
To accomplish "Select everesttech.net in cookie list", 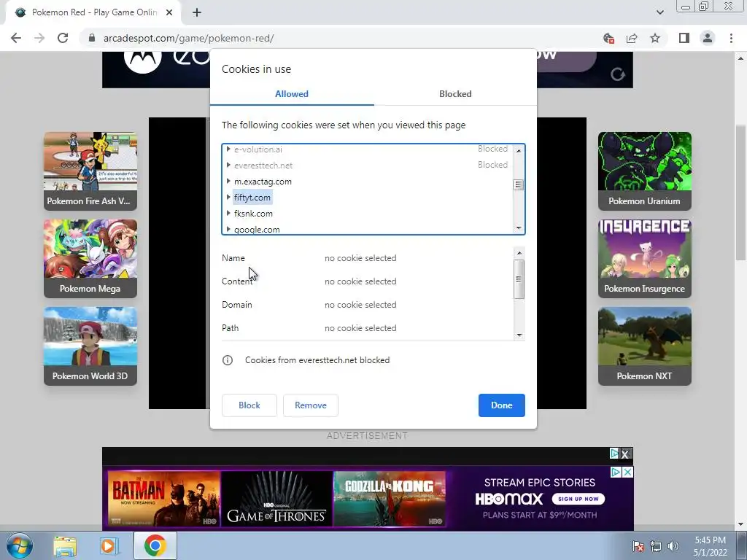I will coord(263,166).
